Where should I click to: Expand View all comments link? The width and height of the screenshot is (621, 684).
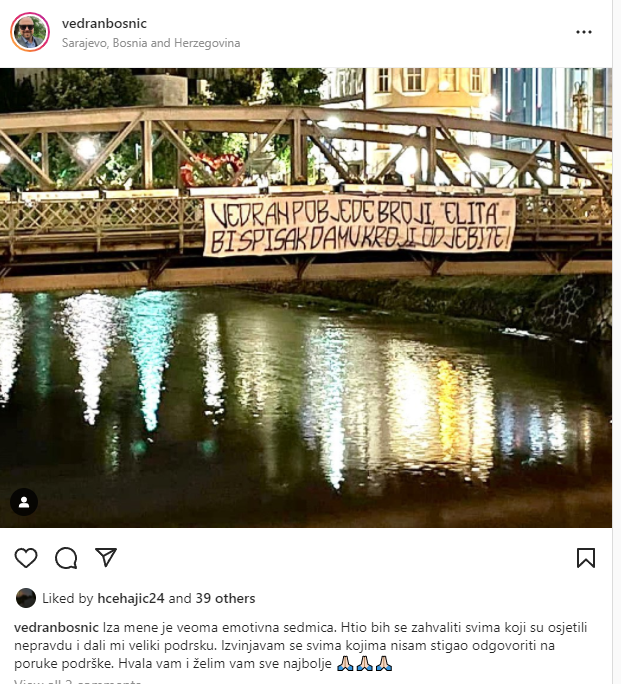tap(78, 681)
